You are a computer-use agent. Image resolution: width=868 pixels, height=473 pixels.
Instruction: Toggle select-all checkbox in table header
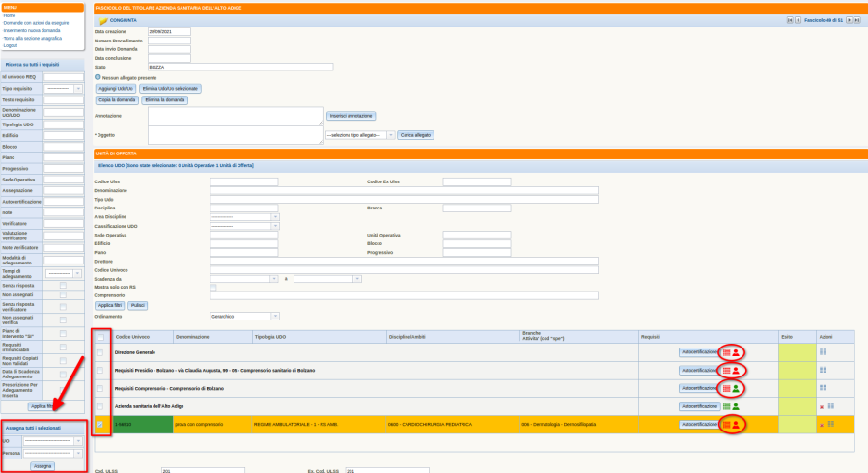99,336
